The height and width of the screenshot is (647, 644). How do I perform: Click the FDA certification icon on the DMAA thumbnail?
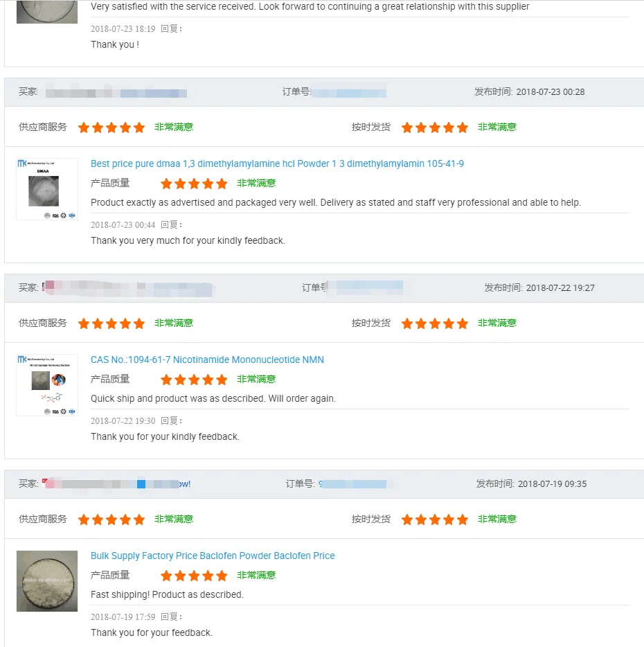[x=55, y=215]
